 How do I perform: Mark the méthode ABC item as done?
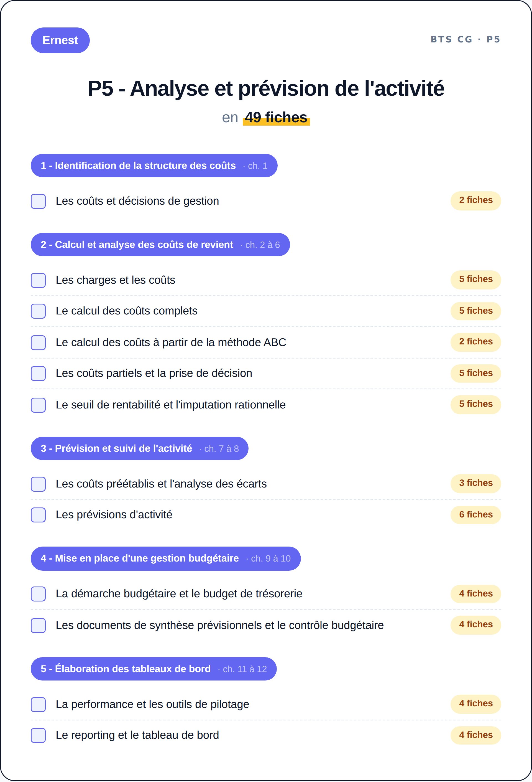pyautogui.click(x=38, y=342)
